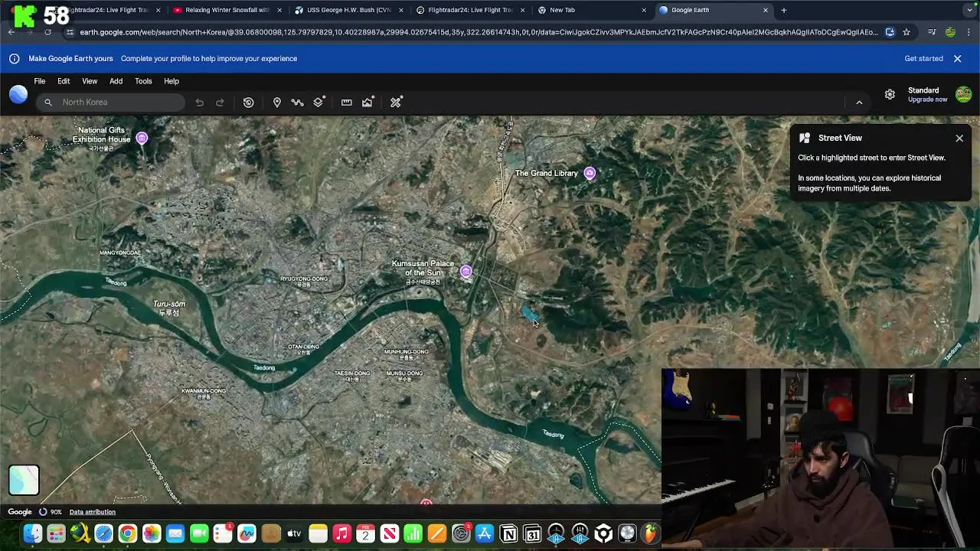
Task: Click the Kumsusan Palace of the Sun marker
Action: (x=465, y=272)
